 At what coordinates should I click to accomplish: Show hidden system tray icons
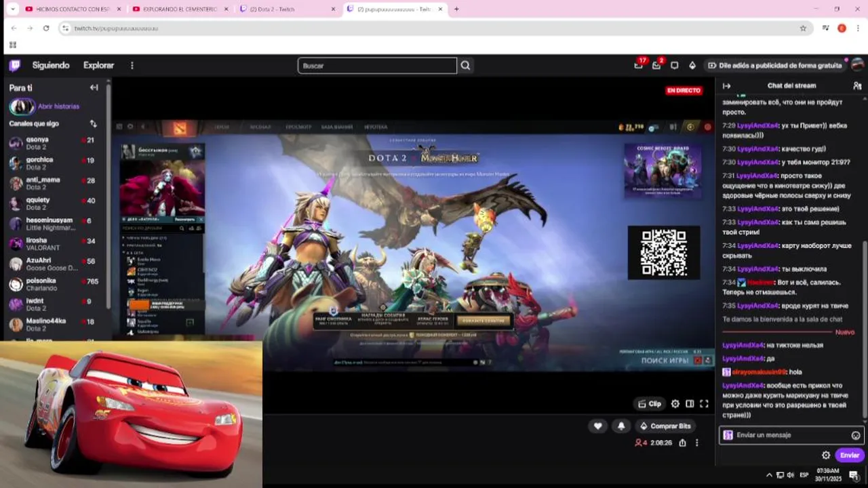coord(769,475)
